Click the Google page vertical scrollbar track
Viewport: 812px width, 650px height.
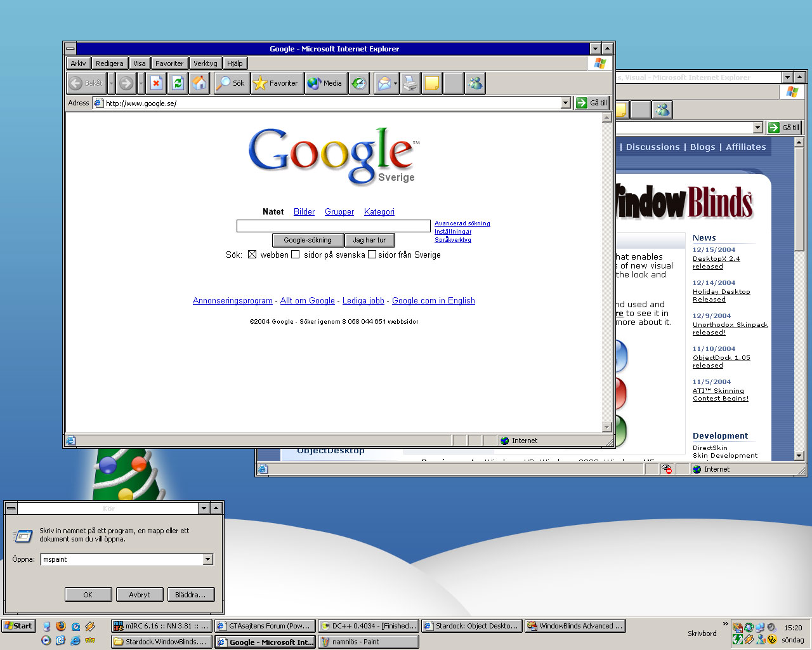(x=607, y=272)
